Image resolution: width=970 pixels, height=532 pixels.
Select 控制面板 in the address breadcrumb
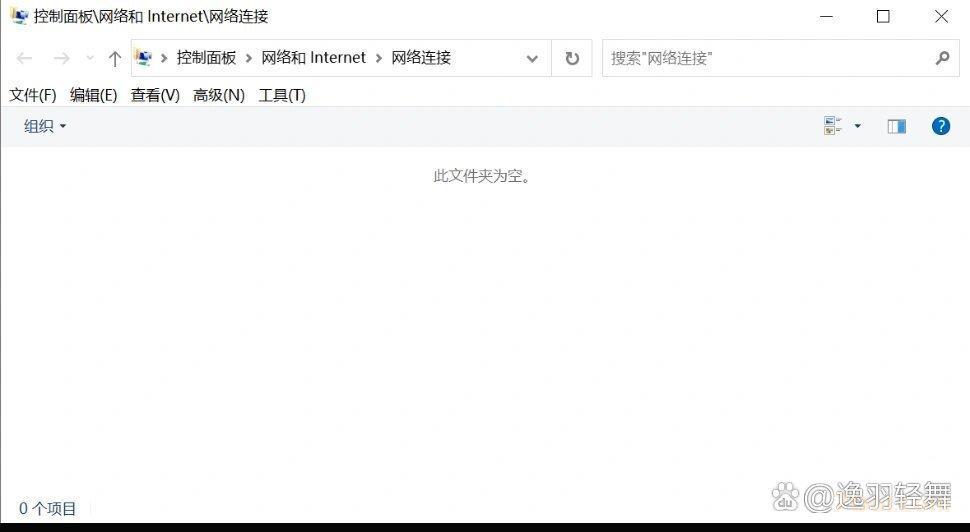click(x=206, y=58)
